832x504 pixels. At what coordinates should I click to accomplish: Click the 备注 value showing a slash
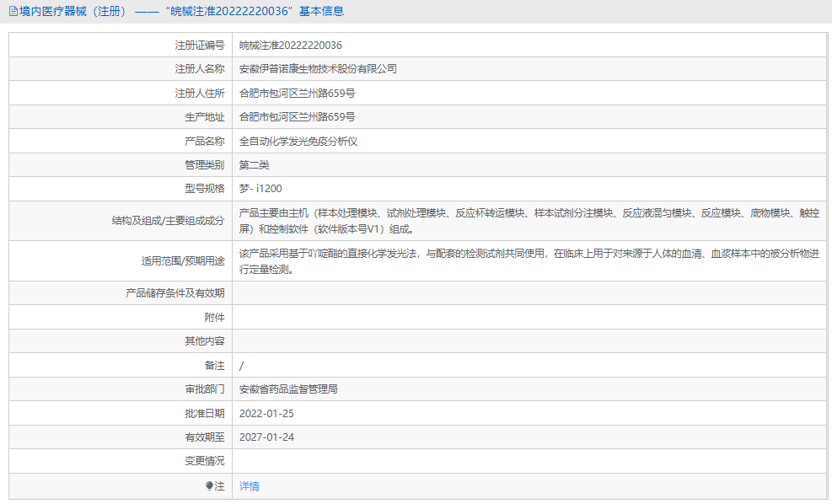241,365
